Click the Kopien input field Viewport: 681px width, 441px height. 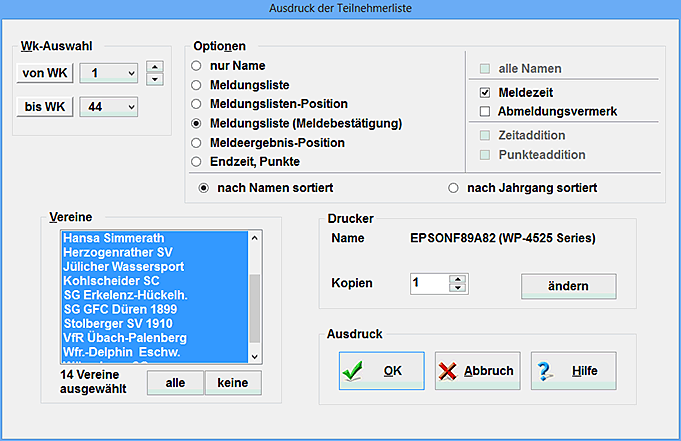click(430, 284)
